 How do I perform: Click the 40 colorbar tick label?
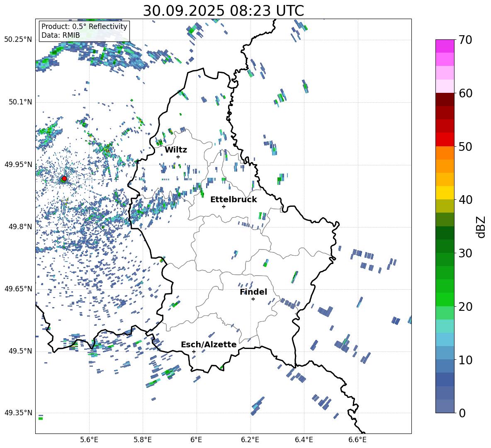tap(465, 200)
